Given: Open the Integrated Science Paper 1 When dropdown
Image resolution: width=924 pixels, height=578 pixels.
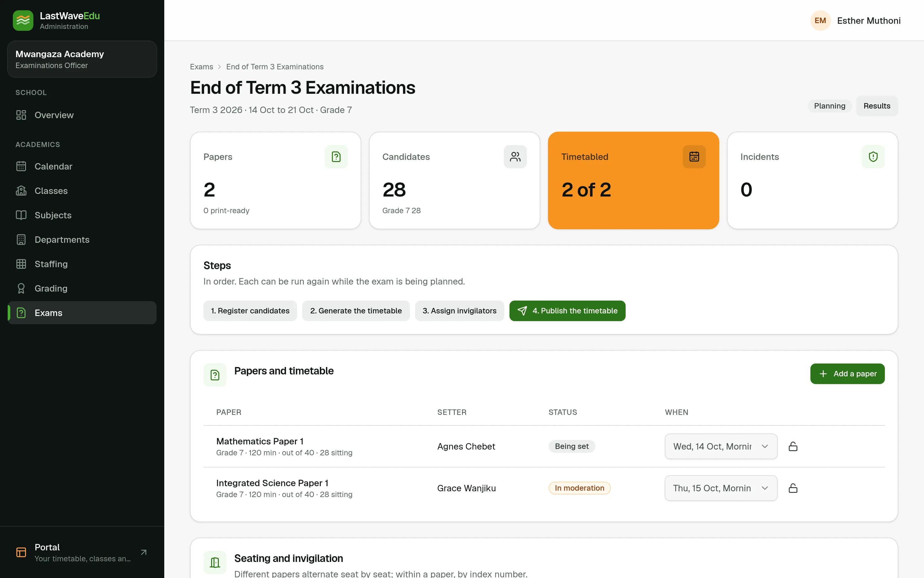Looking at the screenshot, I should [721, 488].
